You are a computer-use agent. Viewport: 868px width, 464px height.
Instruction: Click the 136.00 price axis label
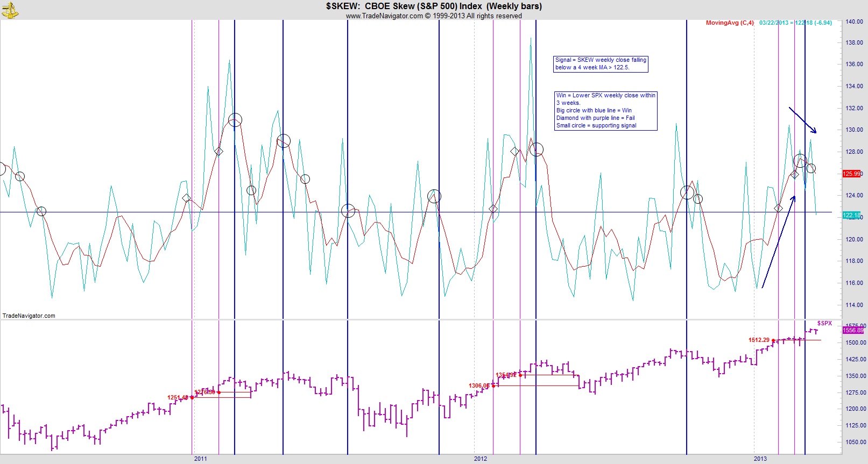coord(855,64)
